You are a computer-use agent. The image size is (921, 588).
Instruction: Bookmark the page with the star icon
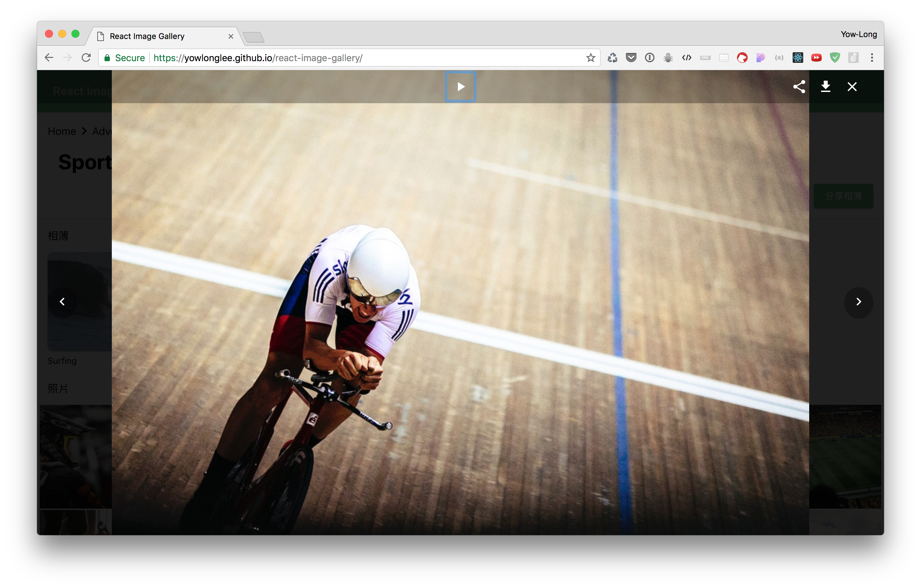[591, 58]
